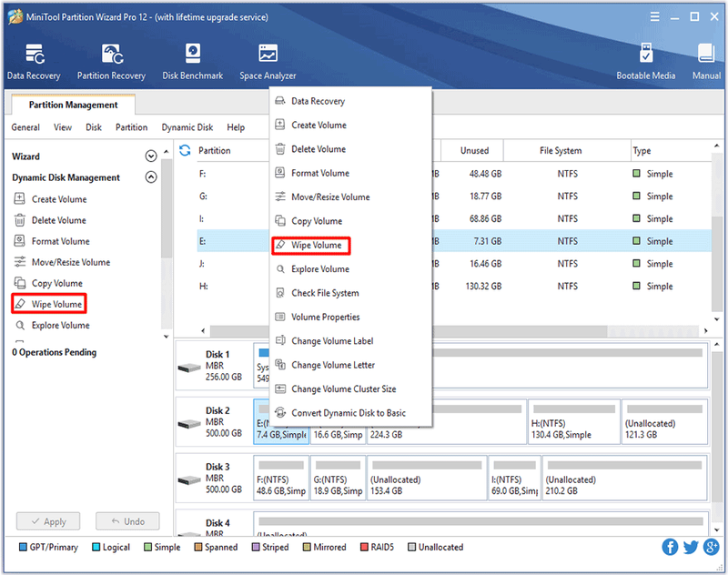
Task: Open the hamburger menu in title bar
Action: click(x=654, y=16)
